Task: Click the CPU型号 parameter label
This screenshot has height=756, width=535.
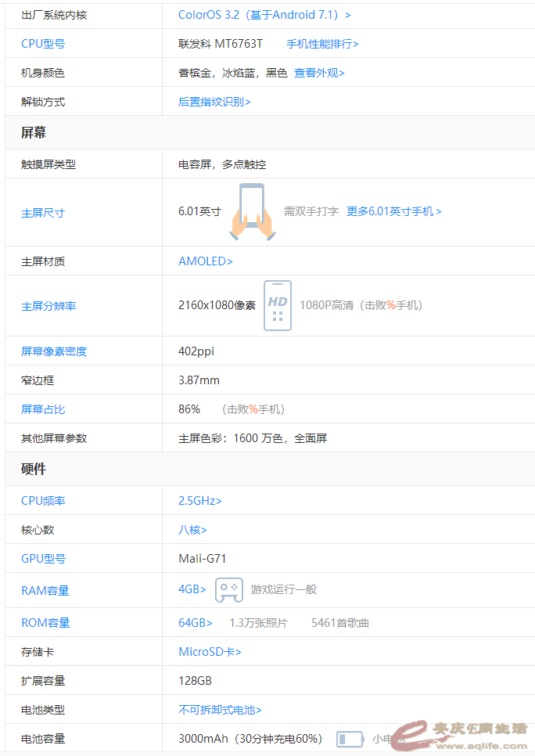Action: click(x=43, y=44)
